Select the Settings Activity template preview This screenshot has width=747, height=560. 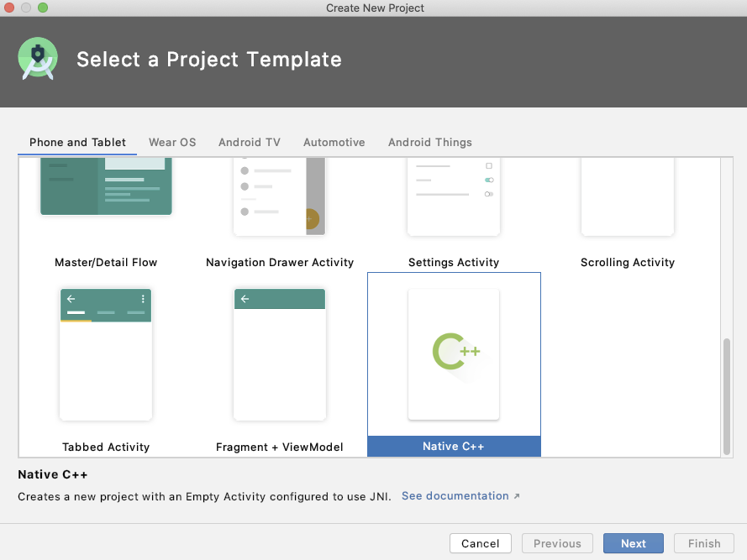tap(454, 196)
